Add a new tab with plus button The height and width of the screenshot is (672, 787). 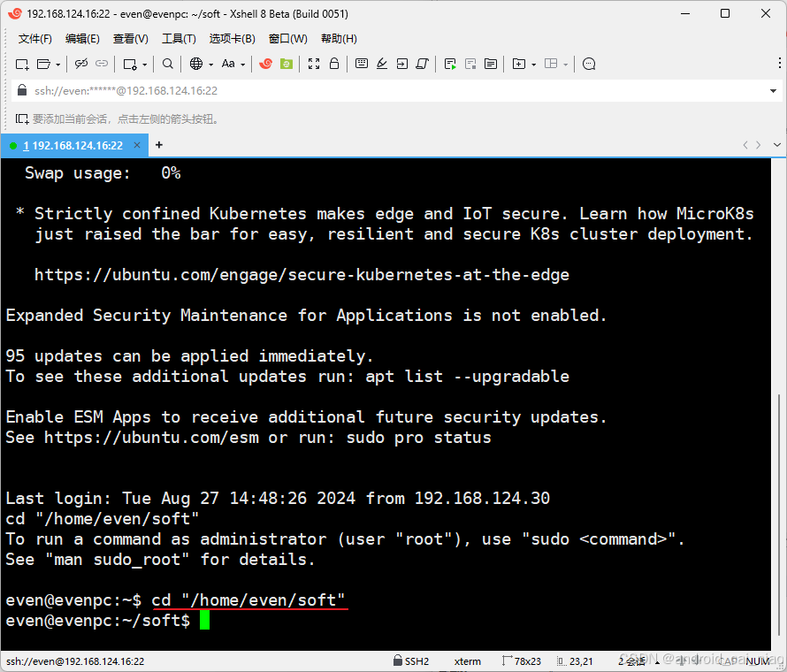point(159,145)
